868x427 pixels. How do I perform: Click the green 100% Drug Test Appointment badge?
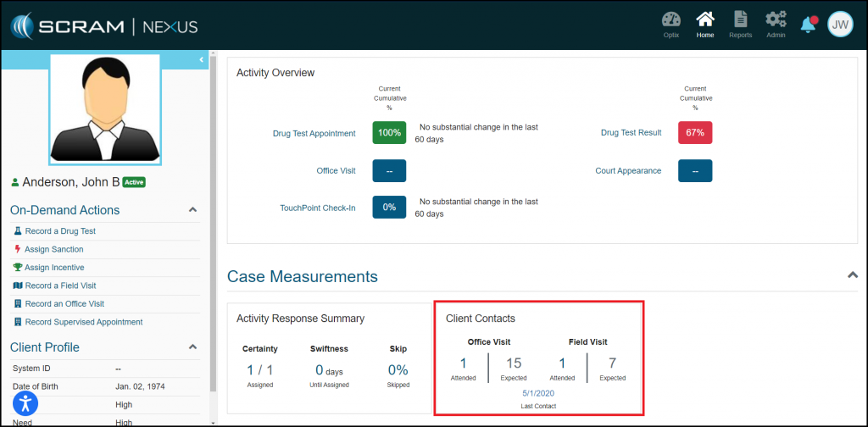click(x=389, y=133)
